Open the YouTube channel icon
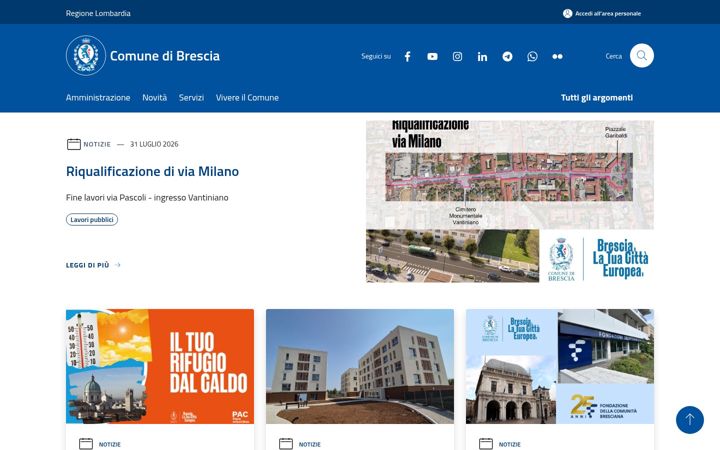The height and width of the screenshot is (450, 720). [x=432, y=56]
